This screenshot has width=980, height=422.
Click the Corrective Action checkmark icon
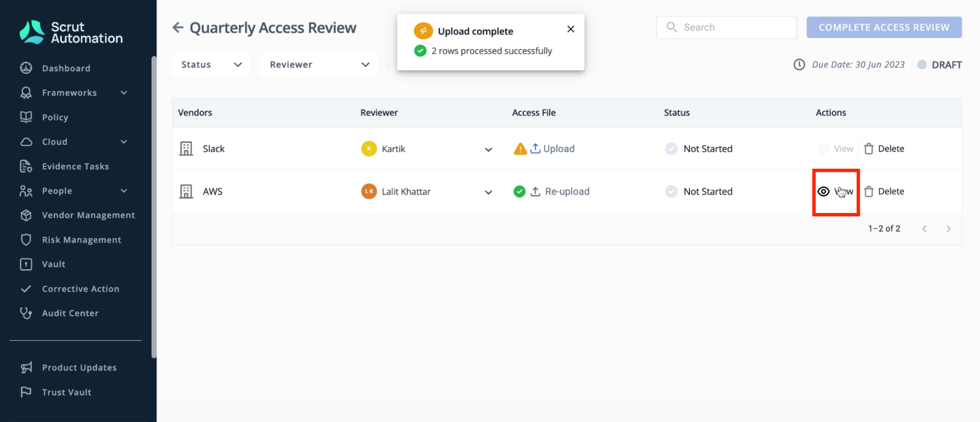(x=26, y=289)
